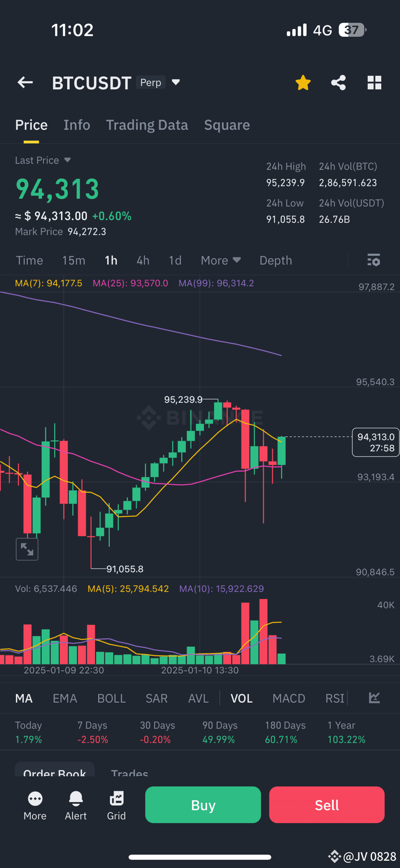
Task: Tap the back arrow
Action: click(25, 82)
